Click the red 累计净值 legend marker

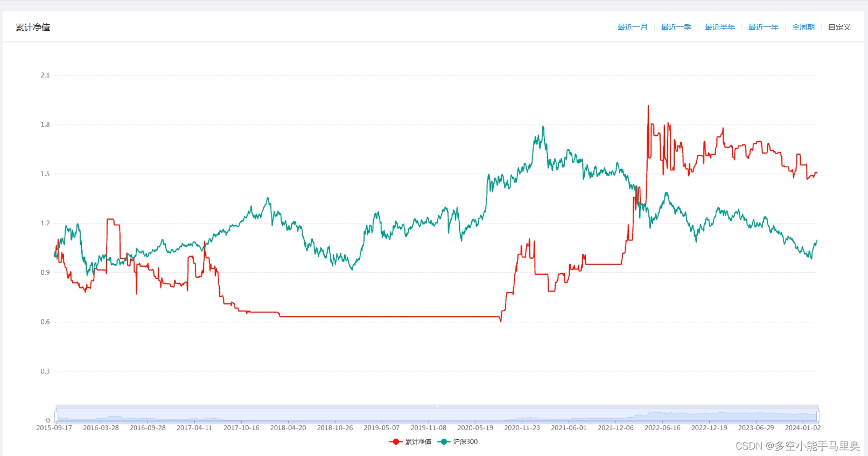[396, 441]
